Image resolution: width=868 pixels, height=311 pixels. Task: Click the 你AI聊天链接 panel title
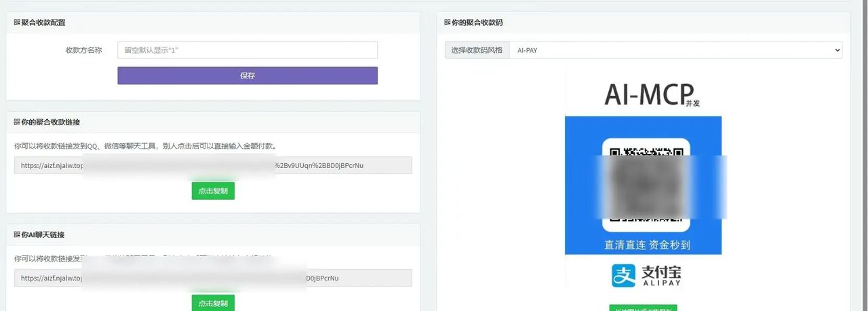coord(43,234)
